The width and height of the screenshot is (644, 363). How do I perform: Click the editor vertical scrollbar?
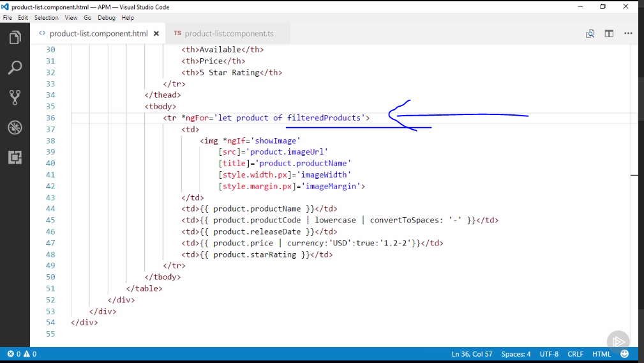[634, 196]
